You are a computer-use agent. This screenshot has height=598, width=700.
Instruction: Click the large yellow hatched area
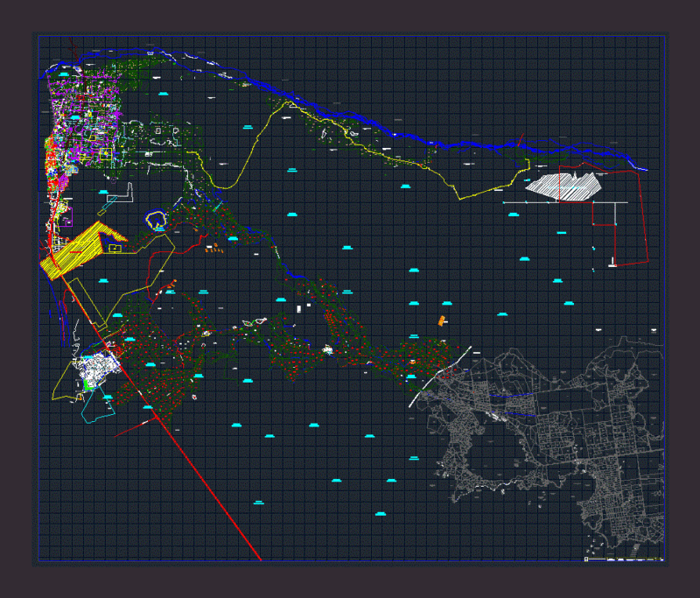(80, 250)
